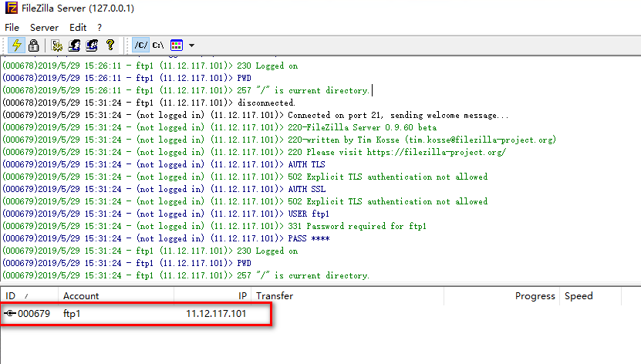Select connection row 000679
Screen dimensions: 641x364
click(136, 314)
